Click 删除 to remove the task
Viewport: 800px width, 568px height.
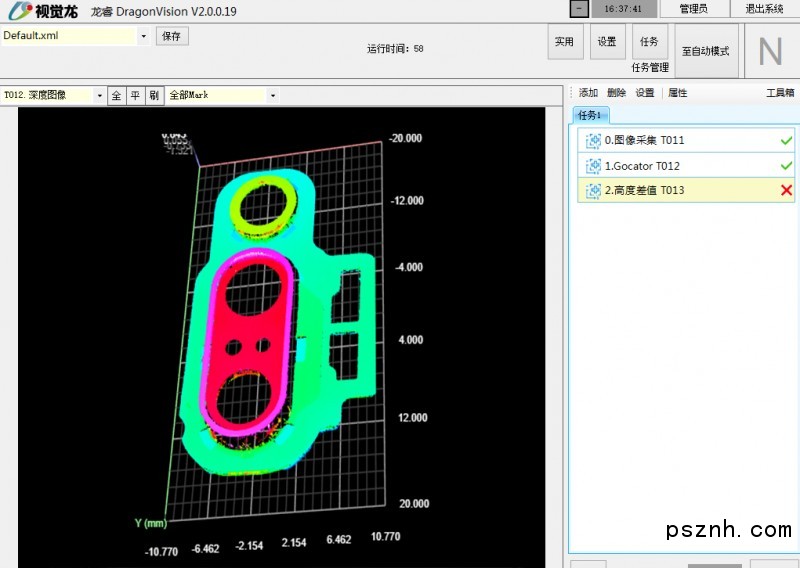(616, 93)
